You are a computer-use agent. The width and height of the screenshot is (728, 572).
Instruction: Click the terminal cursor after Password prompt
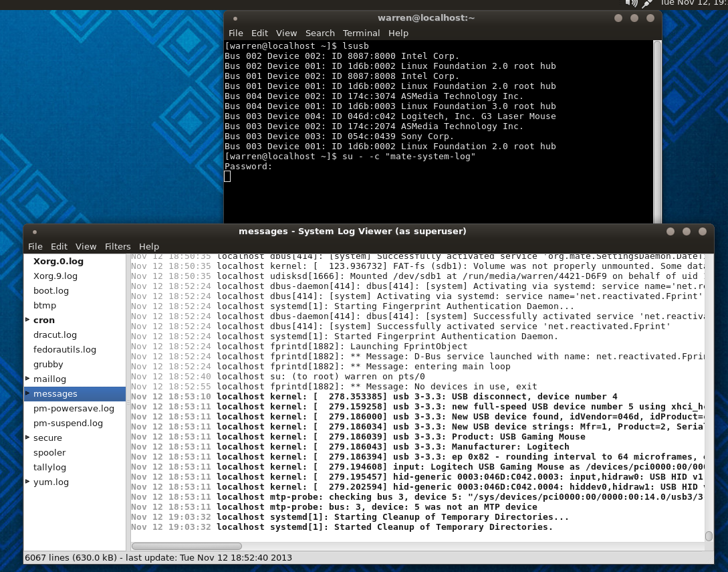(x=227, y=177)
